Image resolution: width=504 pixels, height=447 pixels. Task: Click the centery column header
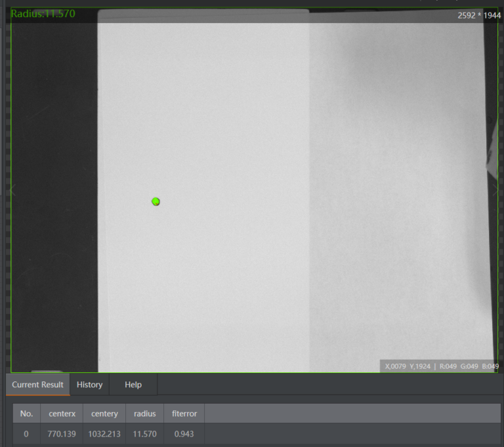click(104, 414)
